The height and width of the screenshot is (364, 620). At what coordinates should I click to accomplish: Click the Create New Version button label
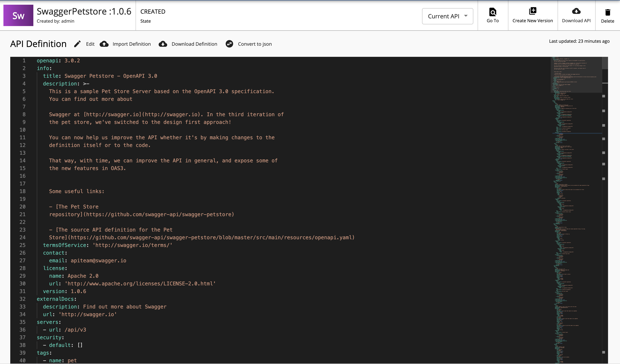(x=532, y=21)
